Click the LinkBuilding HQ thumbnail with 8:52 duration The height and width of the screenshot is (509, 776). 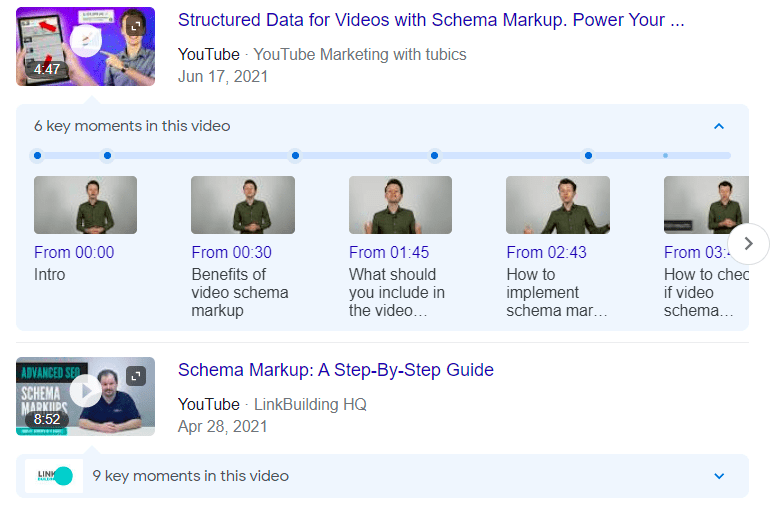(86, 396)
